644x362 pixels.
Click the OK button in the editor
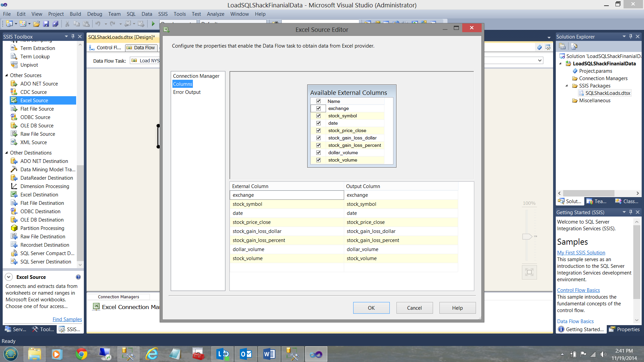point(371,308)
